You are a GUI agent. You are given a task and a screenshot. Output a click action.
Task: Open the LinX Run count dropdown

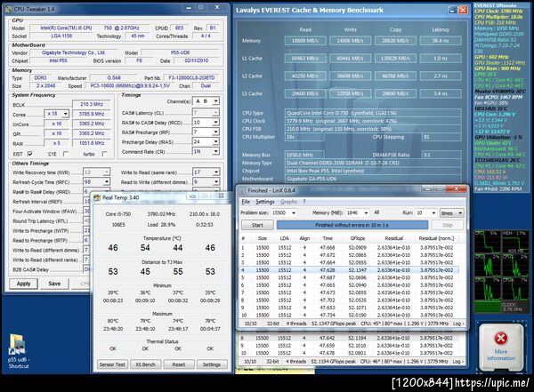pos(433,213)
